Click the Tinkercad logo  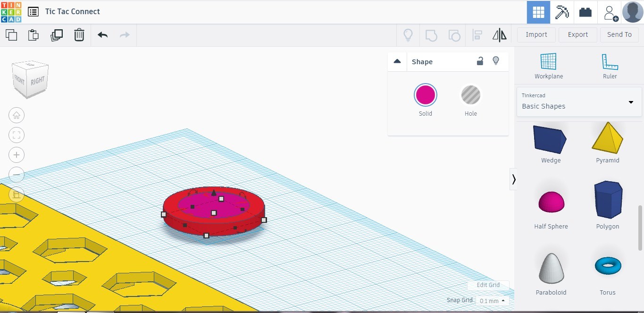click(x=11, y=12)
